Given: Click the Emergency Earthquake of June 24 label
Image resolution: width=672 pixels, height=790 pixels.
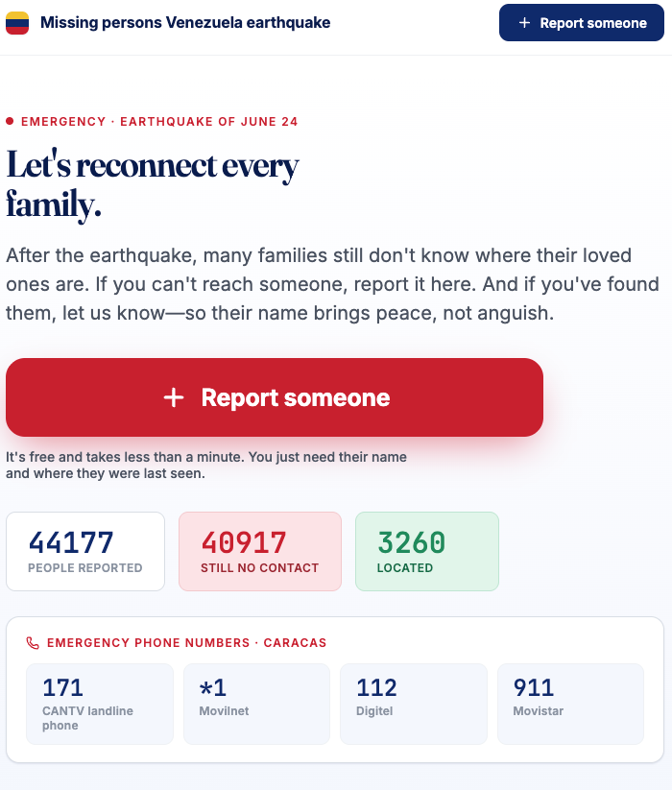Looking at the screenshot, I should point(159,121).
